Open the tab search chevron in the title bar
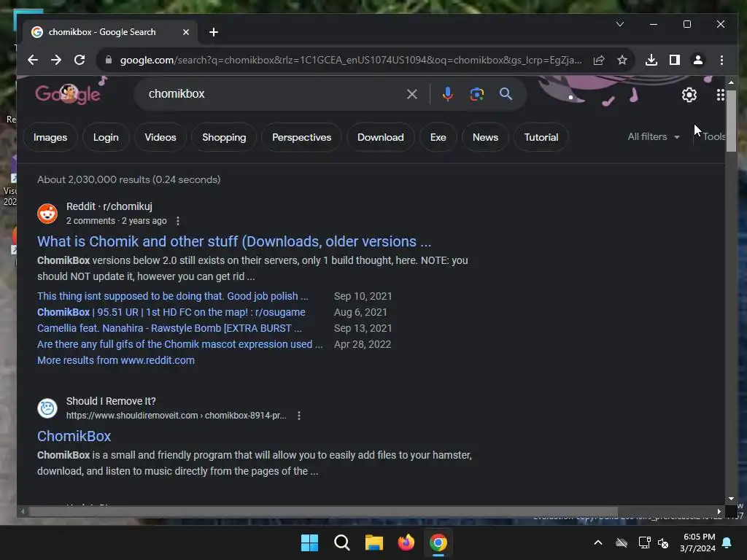The width and height of the screenshot is (747, 560). 620,24
